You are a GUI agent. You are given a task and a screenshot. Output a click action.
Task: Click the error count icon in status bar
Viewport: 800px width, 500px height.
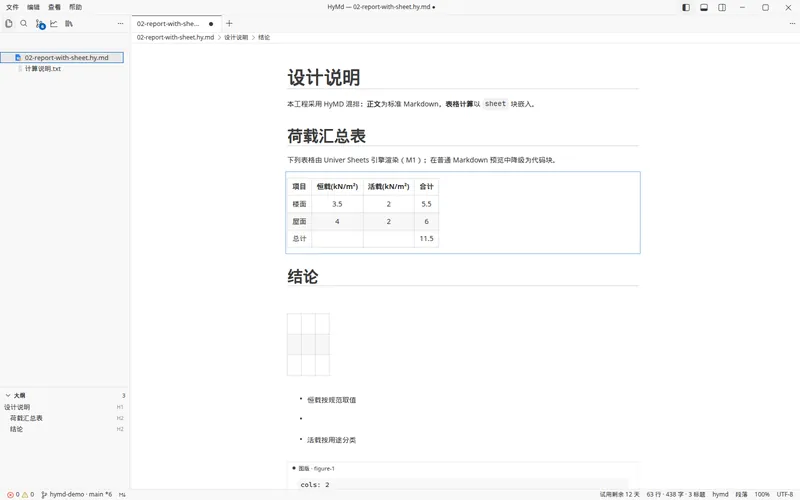[10, 494]
